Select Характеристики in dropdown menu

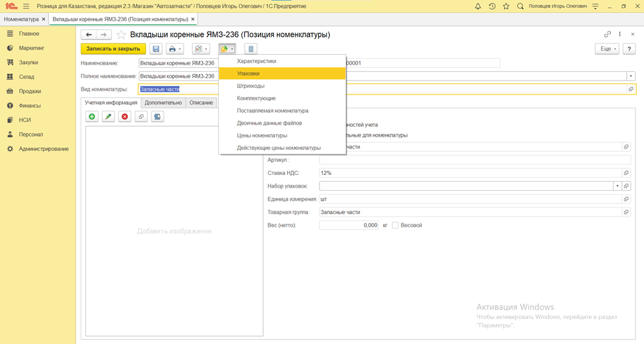coord(282,61)
